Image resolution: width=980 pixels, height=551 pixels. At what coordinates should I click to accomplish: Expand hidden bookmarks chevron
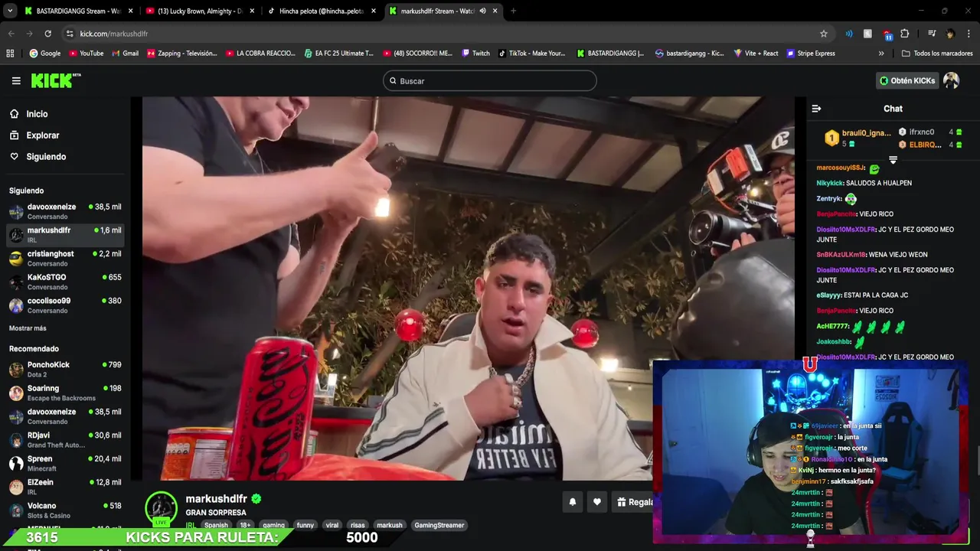(x=881, y=54)
